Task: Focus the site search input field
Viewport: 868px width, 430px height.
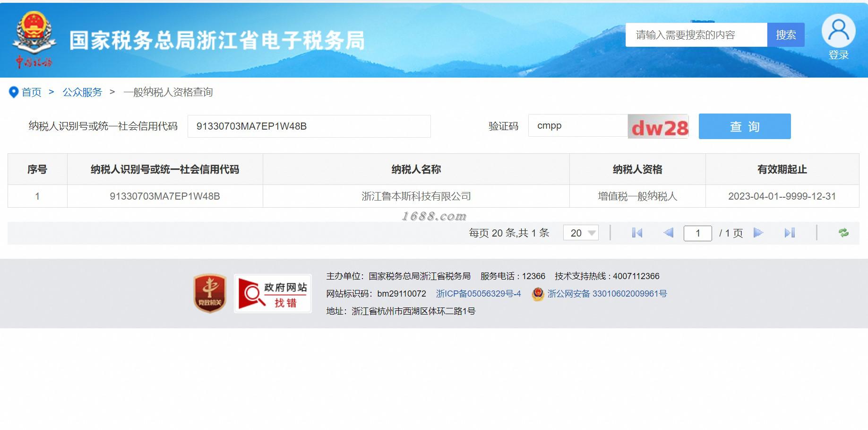Action: (x=696, y=35)
